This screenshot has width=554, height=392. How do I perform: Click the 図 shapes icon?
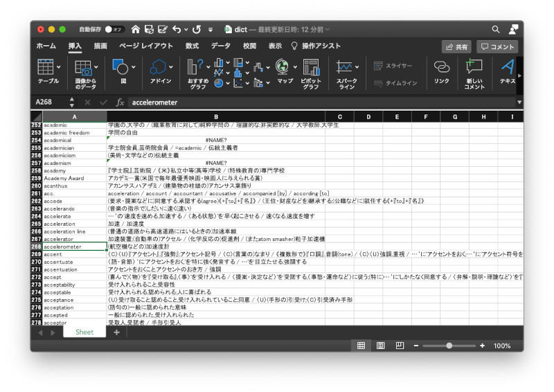tap(120, 66)
